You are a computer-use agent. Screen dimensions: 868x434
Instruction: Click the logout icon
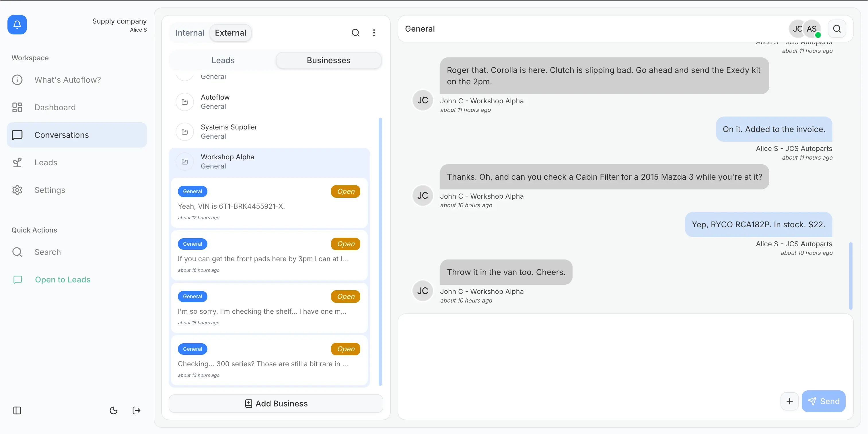[137, 410]
